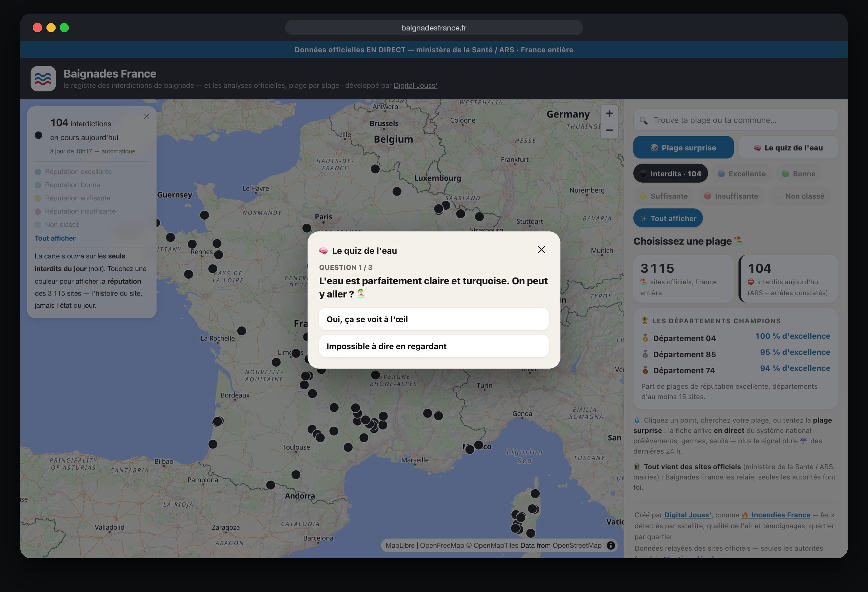This screenshot has height=592, width=868.
Task: Click the magnifier search icon
Action: (644, 120)
